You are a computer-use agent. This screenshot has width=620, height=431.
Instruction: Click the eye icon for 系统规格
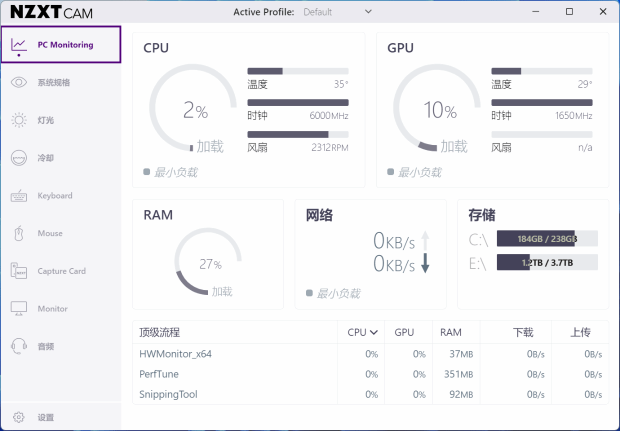tap(19, 82)
